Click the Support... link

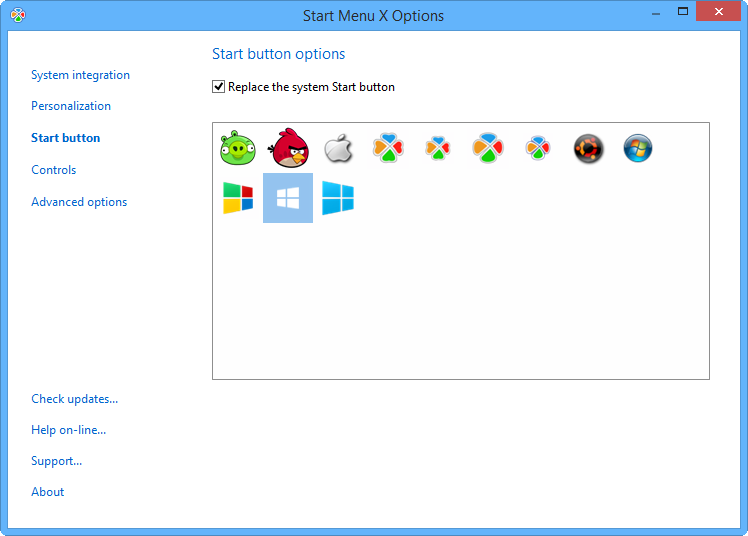[56, 461]
